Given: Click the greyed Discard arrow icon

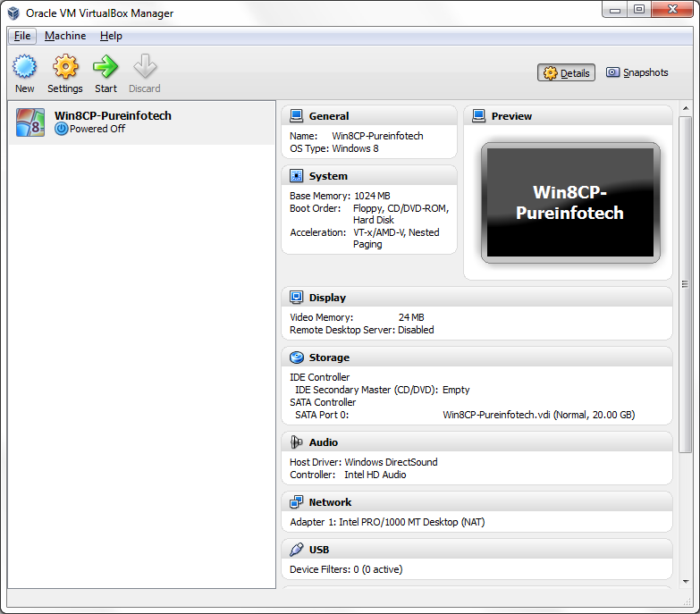Looking at the screenshot, I should pyautogui.click(x=145, y=66).
